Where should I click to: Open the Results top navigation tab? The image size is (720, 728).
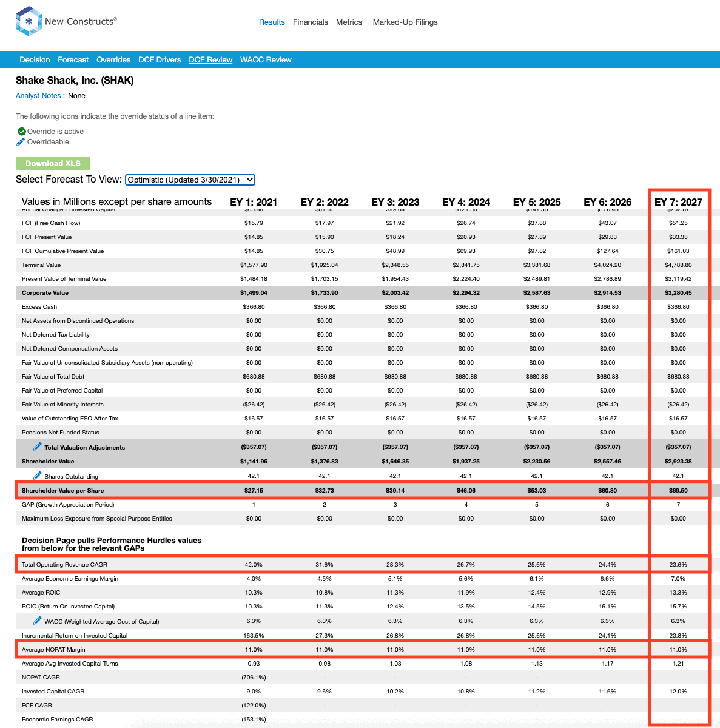272,22
